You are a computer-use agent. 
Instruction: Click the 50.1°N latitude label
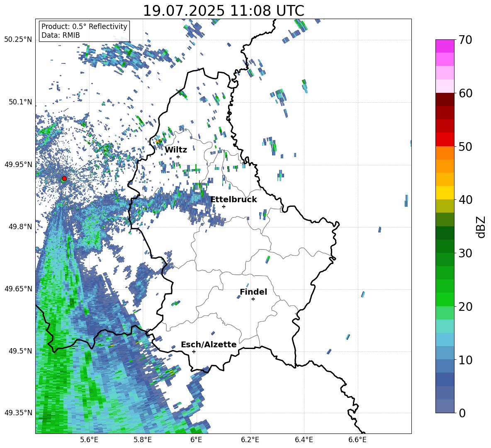(21, 102)
